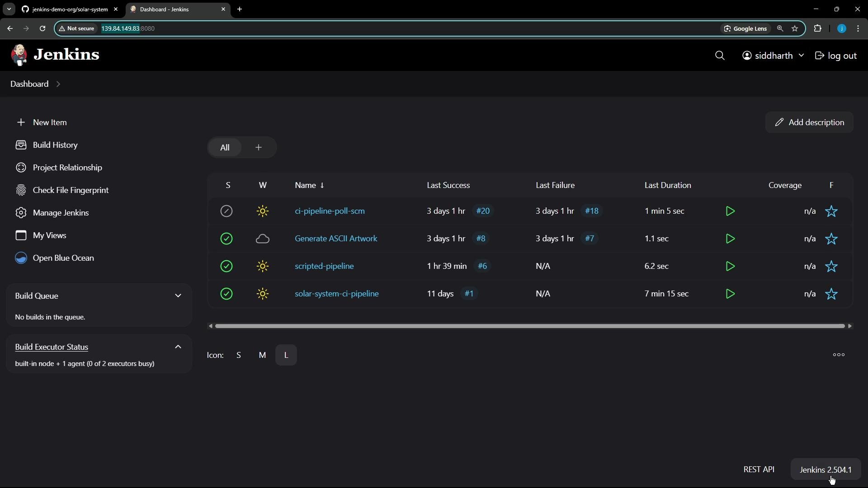Viewport: 868px width, 488px height.
Task: Open Project Relationship page
Action: point(59,168)
